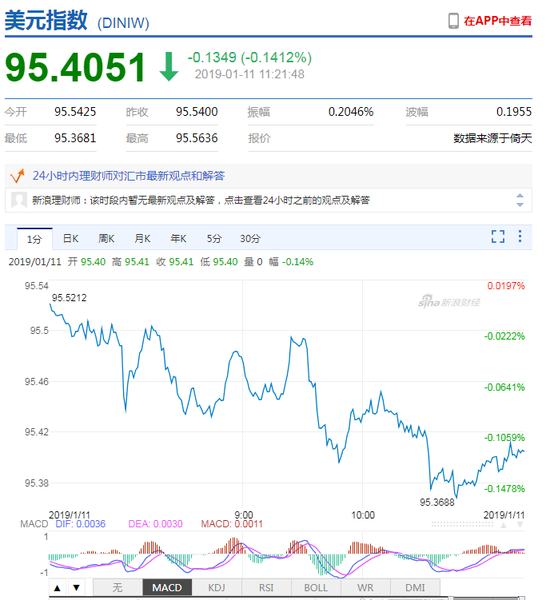Click the 95.4051 current index value

[75, 68]
